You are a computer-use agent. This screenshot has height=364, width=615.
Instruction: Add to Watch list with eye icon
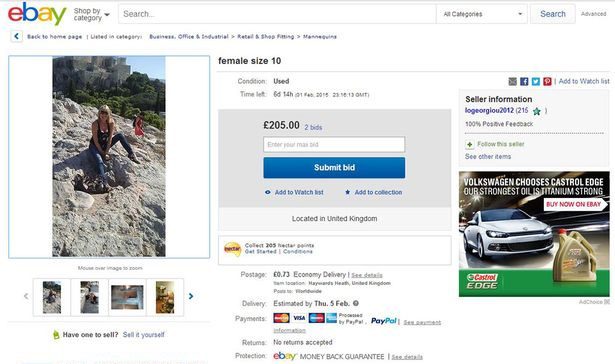294,192
